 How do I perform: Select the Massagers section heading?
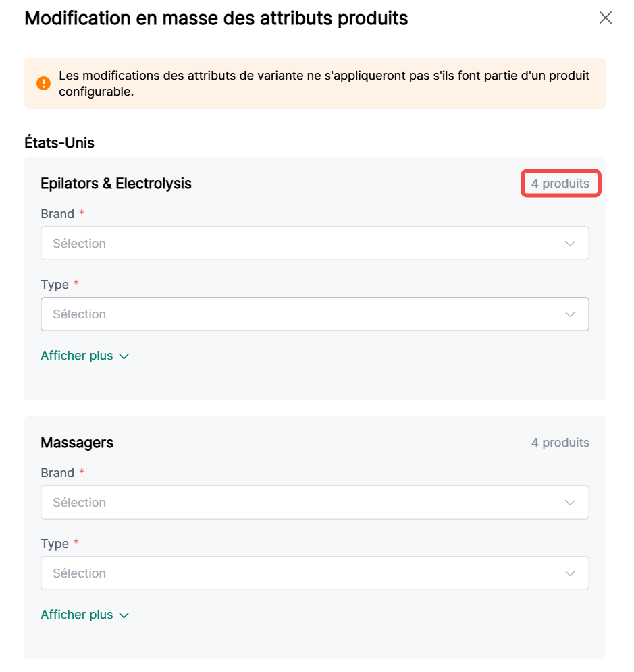tap(77, 443)
